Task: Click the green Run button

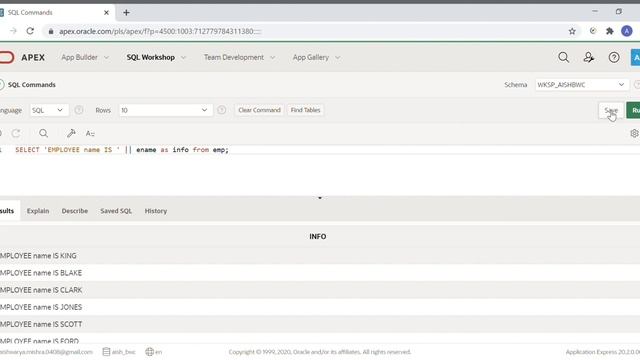Action: (633, 110)
